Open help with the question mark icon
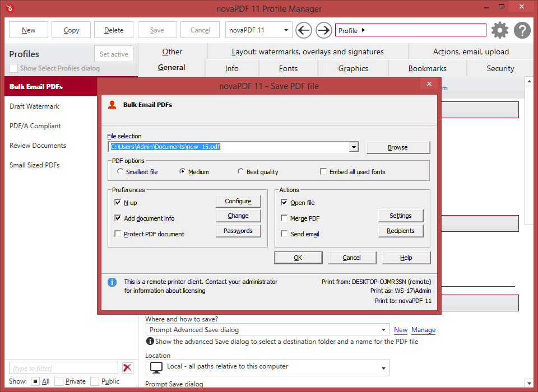Image resolution: width=538 pixels, height=392 pixels. coord(522,30)
